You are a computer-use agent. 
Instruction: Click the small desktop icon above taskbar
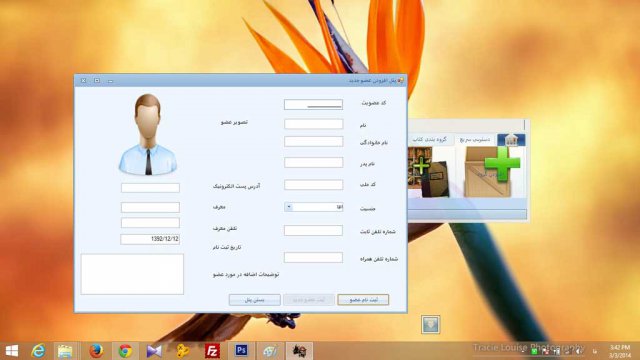click(431, 324)
